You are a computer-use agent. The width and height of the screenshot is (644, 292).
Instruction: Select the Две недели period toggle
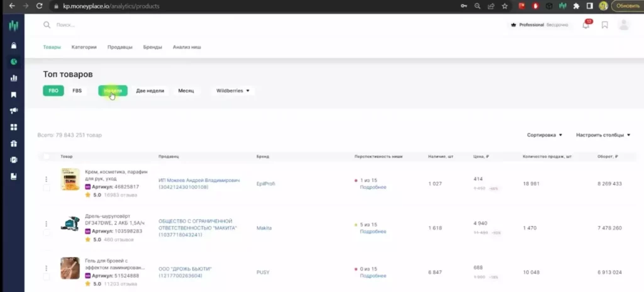tap(150, 91)
